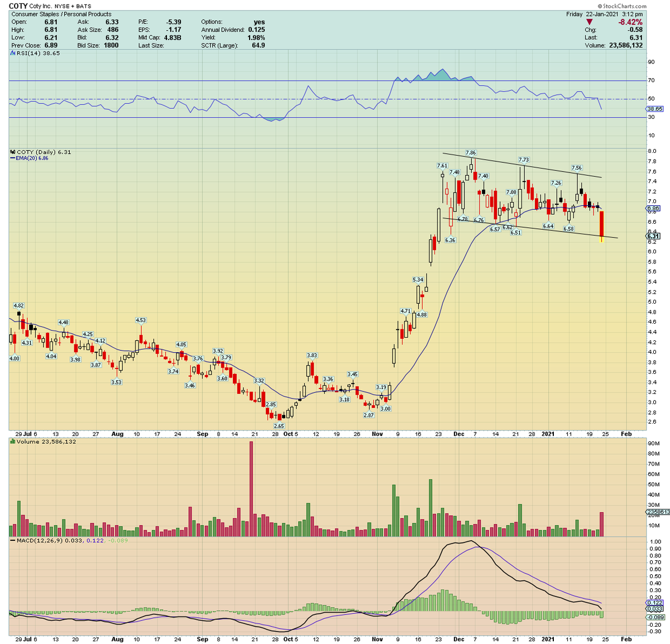This screenshot has width=670, height=644.
Task: Click the 6.31 last-price badge on right axis
Action: [x=652, y=236]
